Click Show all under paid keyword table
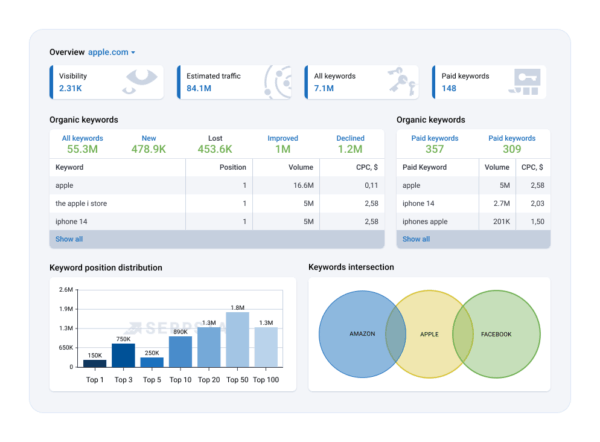600x442 pixels. (x=416, y=239)
